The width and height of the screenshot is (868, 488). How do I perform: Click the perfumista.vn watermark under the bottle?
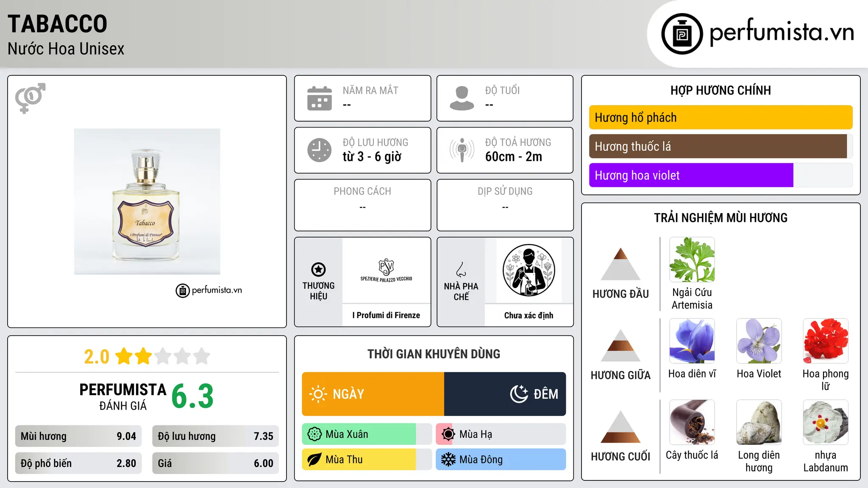click(x=209, y=290)
